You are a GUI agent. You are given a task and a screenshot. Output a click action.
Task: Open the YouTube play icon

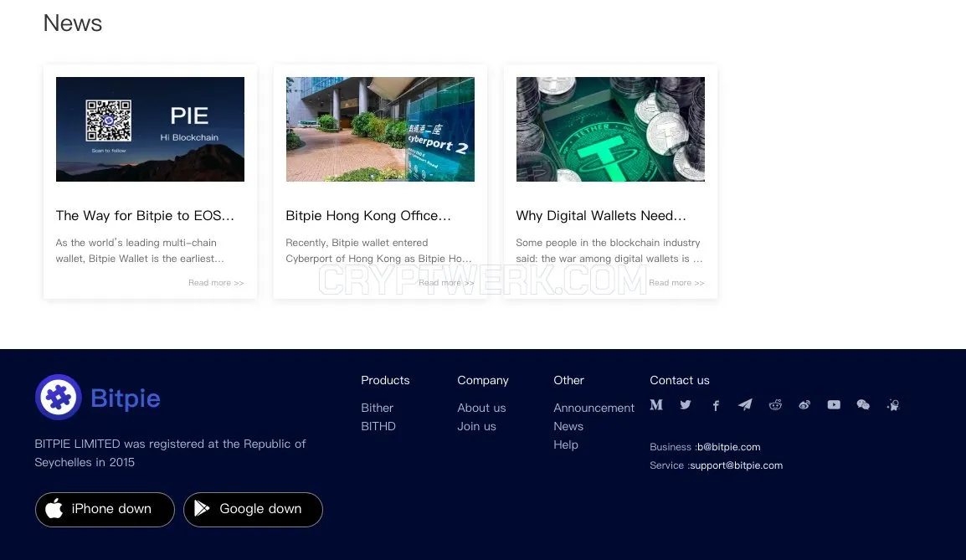(x=834, y=405)
